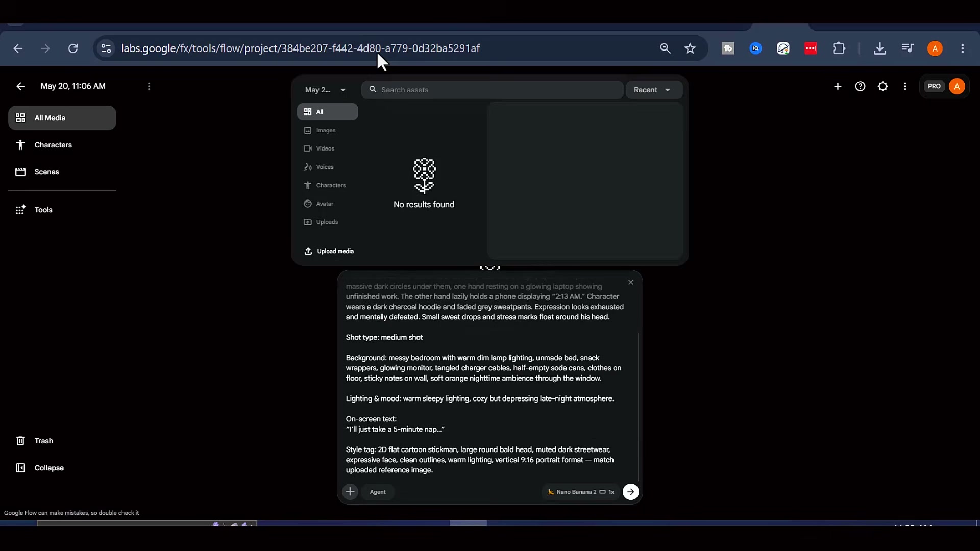Open Help question mark icon

coord(860,86)
